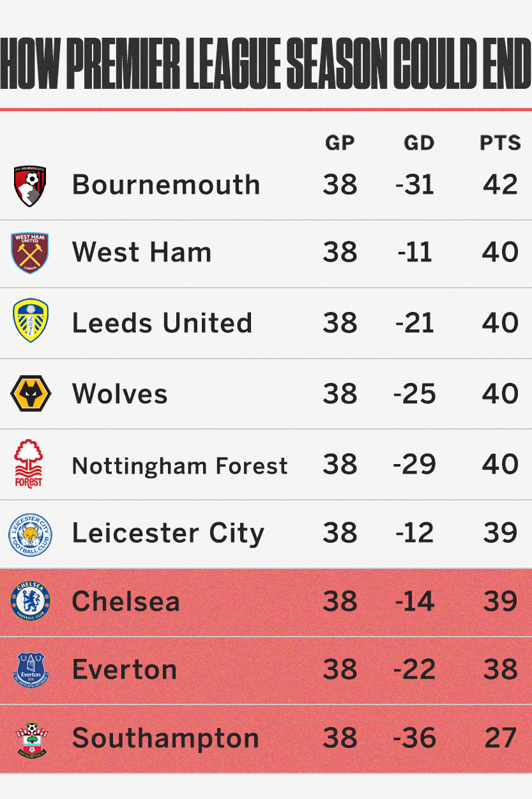The image size is (532, 799).
Task: Click the Wolves wolf-head logo
Action: (31, 393)
